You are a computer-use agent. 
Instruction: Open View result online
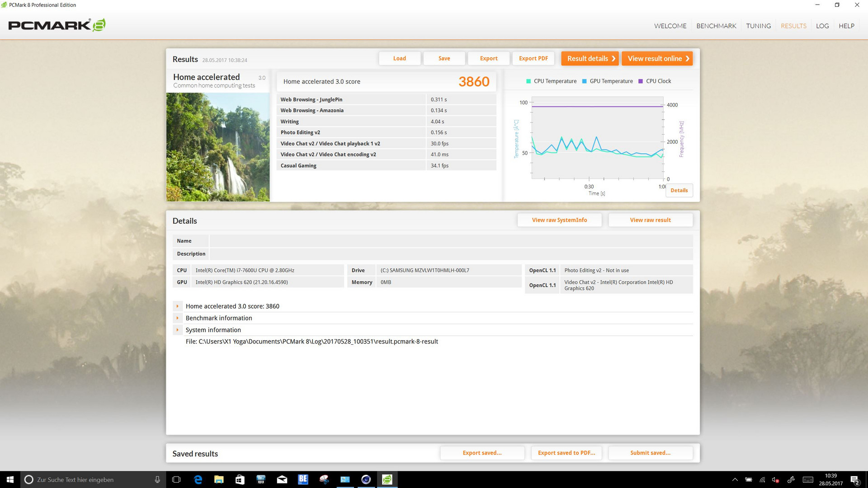pos(657,58)
